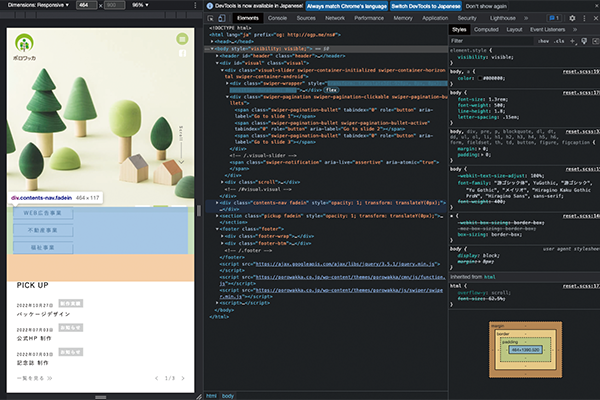Toggle the :hov element state panel

pyautogui.click(x=545, y=41)
